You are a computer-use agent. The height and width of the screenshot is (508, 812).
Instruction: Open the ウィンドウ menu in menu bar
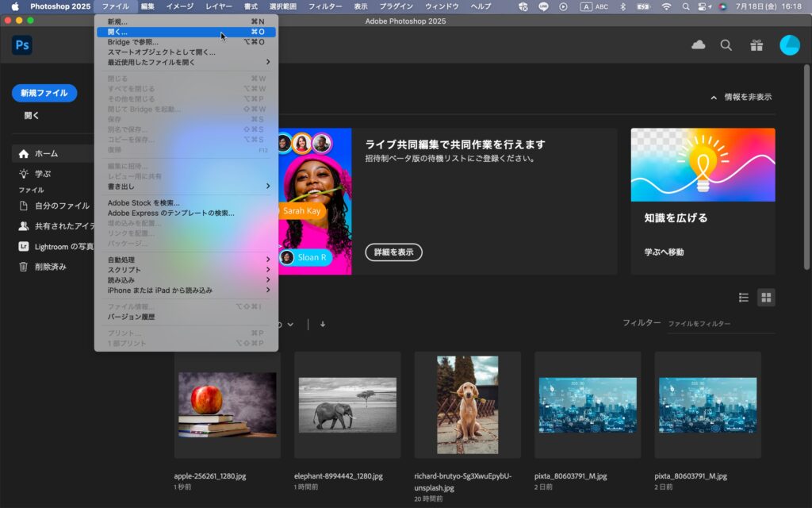click(x=442, y=6)
